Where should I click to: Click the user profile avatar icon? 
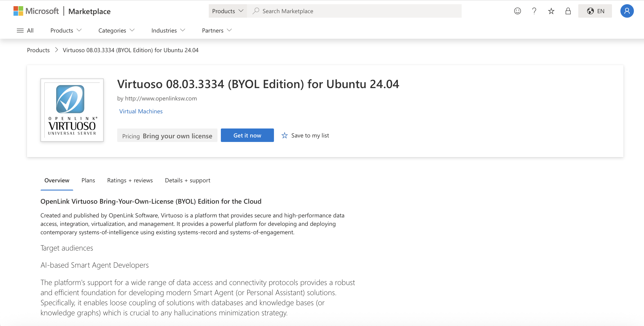(627, 11)
